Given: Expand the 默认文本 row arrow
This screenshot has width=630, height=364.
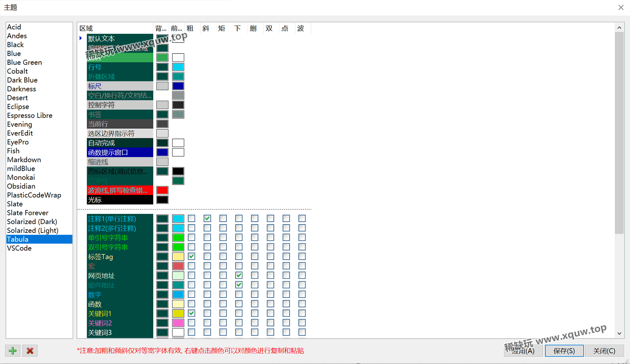Looking at the screenshot, I should (x=81, y=38).
